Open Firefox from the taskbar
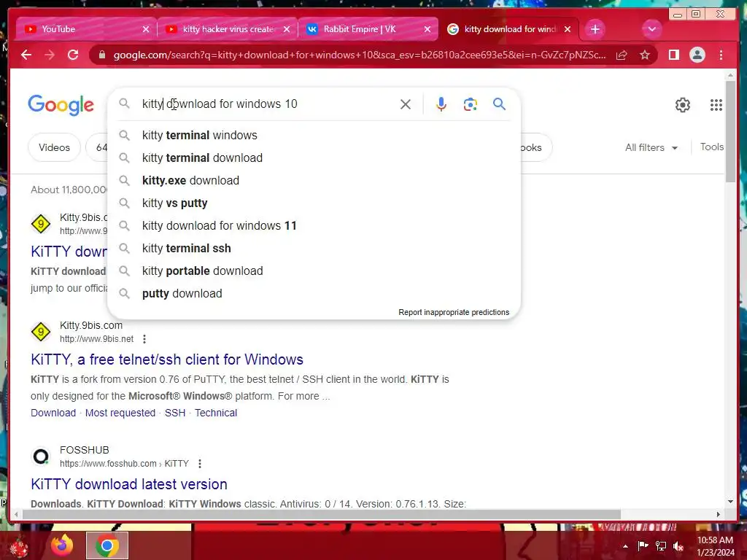Viewport: 747px width, 560px height. (62, 545)
